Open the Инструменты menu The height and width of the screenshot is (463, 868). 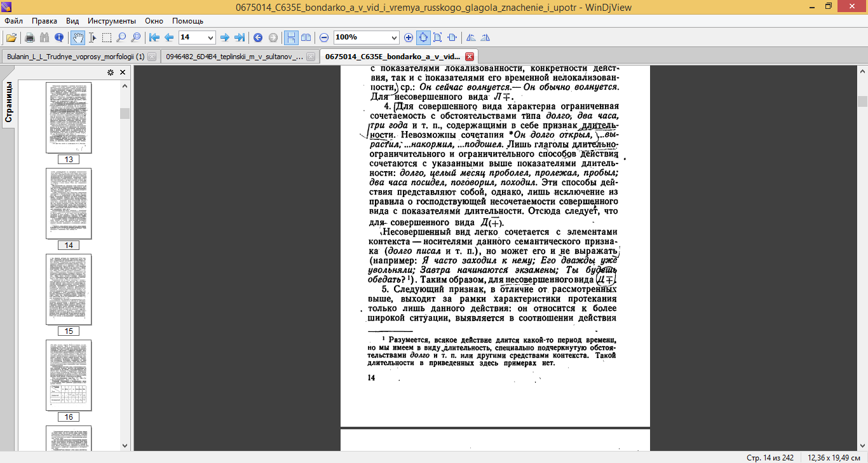click(112, 20)
